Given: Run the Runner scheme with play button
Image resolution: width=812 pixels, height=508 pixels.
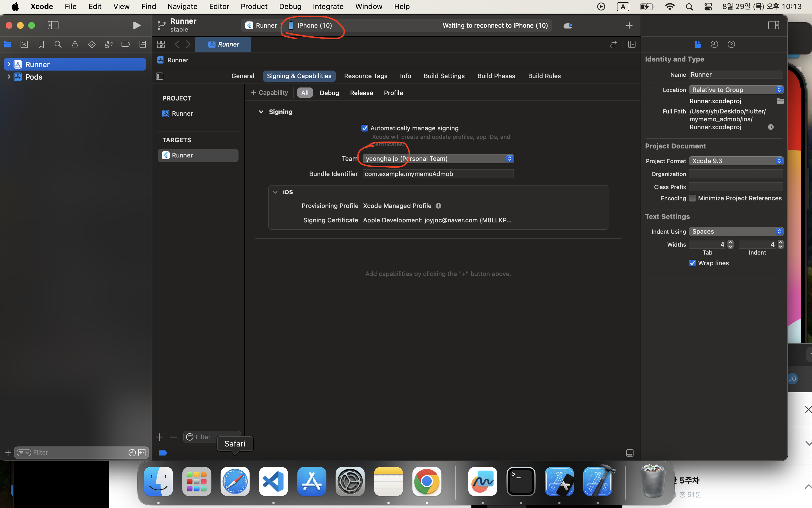Looking at the screenshot, I should [136, 25].
